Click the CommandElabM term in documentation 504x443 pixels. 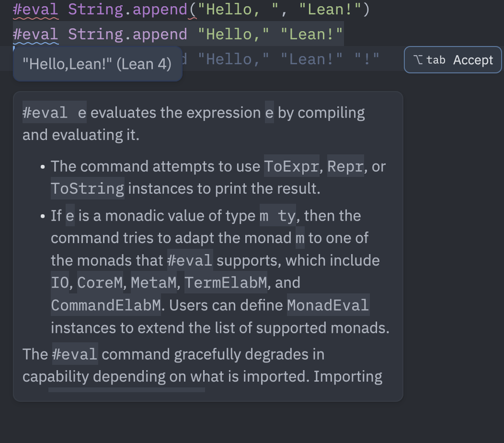coord(106,305)
